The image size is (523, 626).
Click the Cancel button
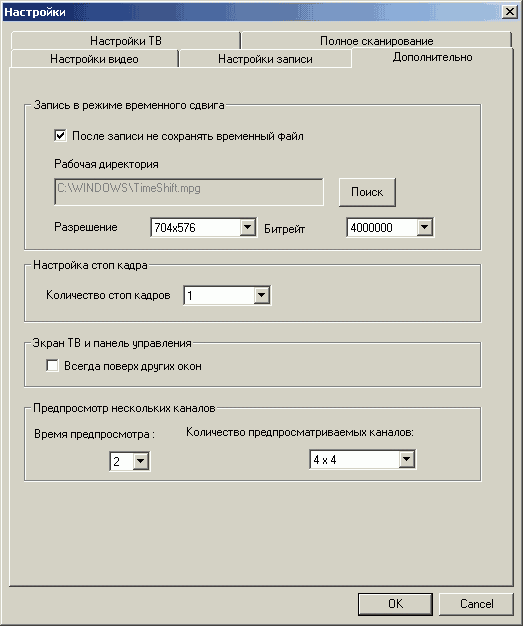click(x=476, y=604)
